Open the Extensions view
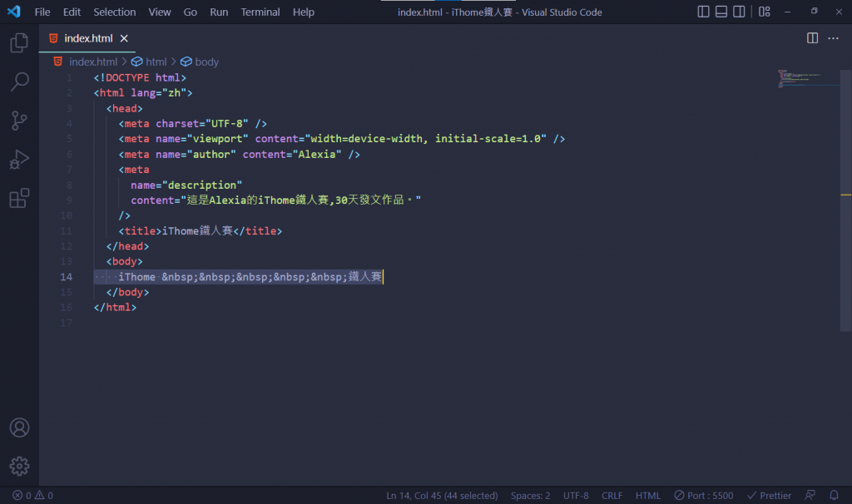 point(19,198)
